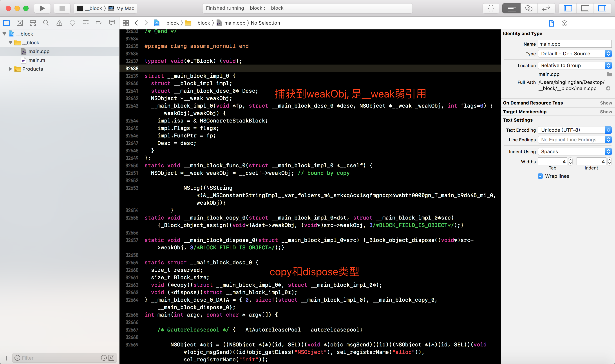This screenshot has width=615, height=364.
Task: Edit the Tab width field
Action: click(x=552, y=161)
